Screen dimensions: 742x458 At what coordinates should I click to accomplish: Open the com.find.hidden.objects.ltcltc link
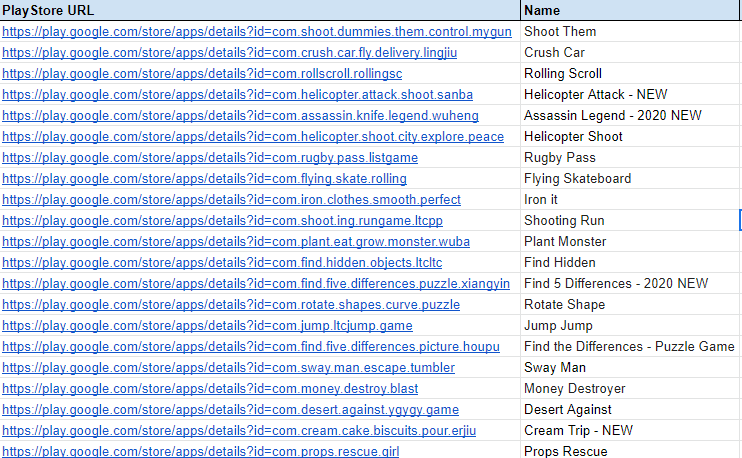coord(222,263)
